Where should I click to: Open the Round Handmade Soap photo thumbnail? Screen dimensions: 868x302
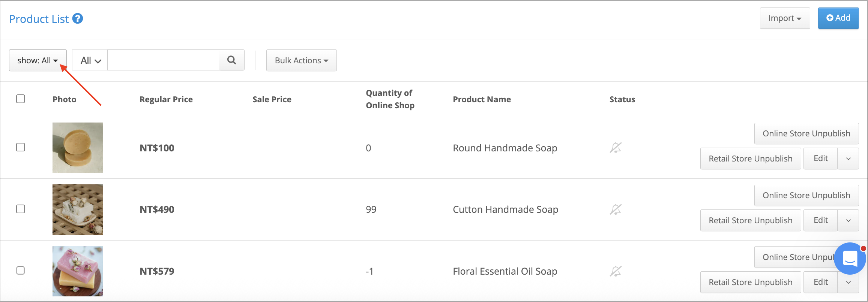[78, 148]
